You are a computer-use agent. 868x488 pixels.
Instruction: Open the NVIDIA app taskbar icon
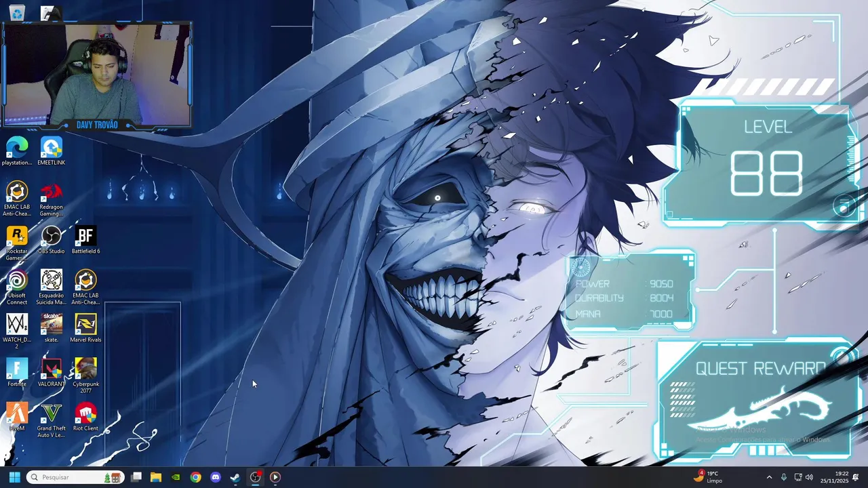tap(176, 477)
